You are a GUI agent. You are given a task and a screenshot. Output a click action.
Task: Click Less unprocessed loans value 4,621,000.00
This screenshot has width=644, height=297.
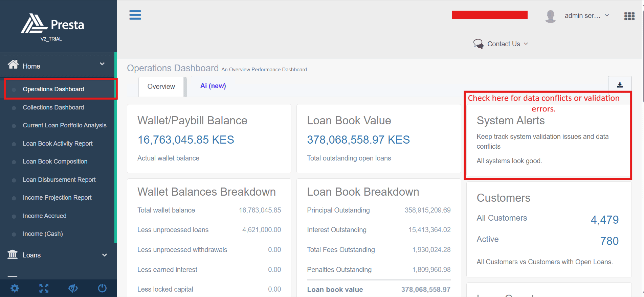click(262, 230)
